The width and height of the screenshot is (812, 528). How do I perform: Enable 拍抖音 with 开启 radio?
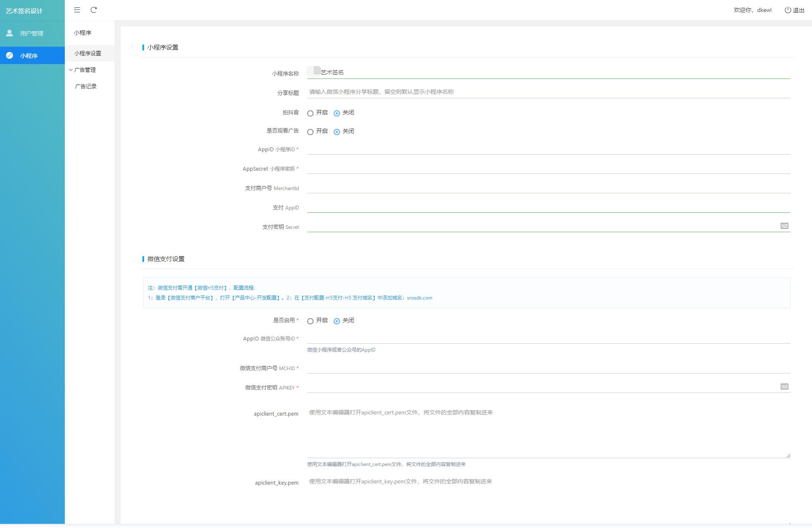click(x=310, y=113)
